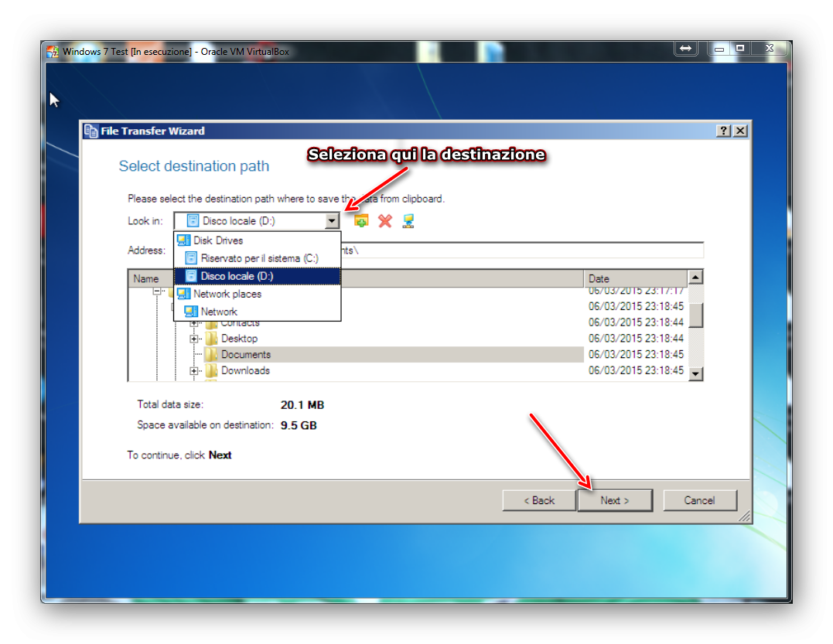Expand the Downloads tree node
The height and width of the screenshot is (644, 833).
194,370
